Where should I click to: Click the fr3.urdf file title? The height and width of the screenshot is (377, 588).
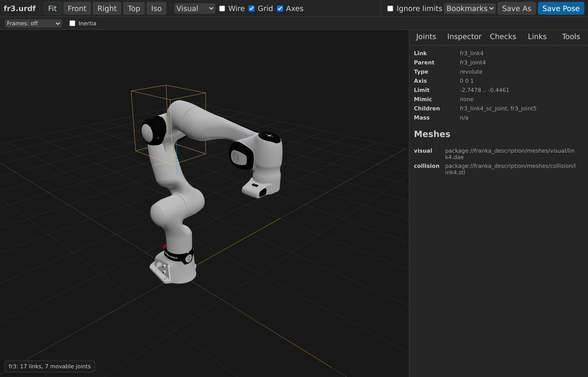coord(20,8)
